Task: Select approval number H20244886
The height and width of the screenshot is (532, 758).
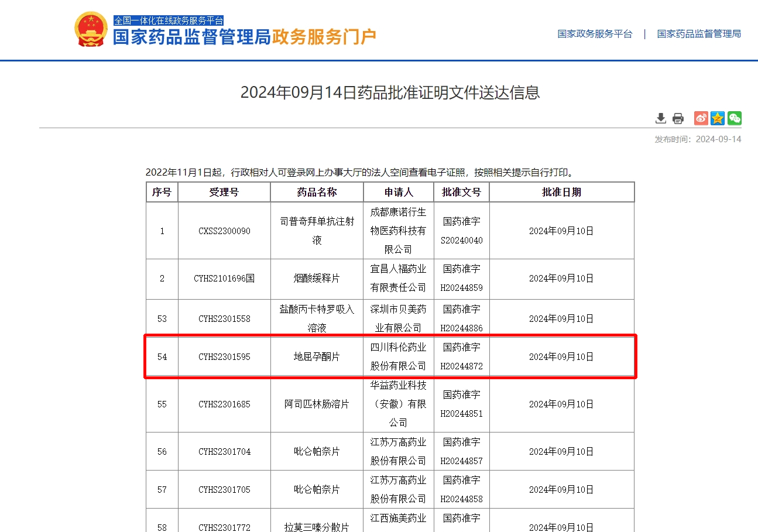Action: (x=462, y=328)
